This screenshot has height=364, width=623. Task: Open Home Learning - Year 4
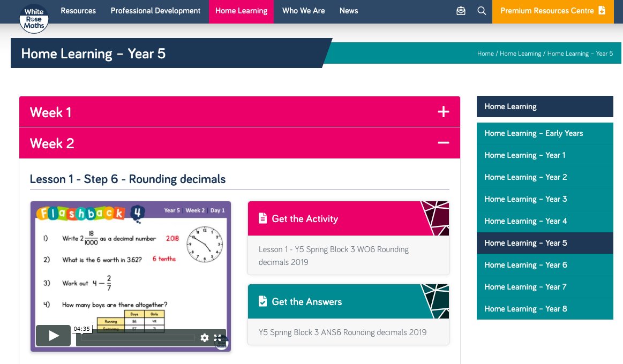pos(545,221)
